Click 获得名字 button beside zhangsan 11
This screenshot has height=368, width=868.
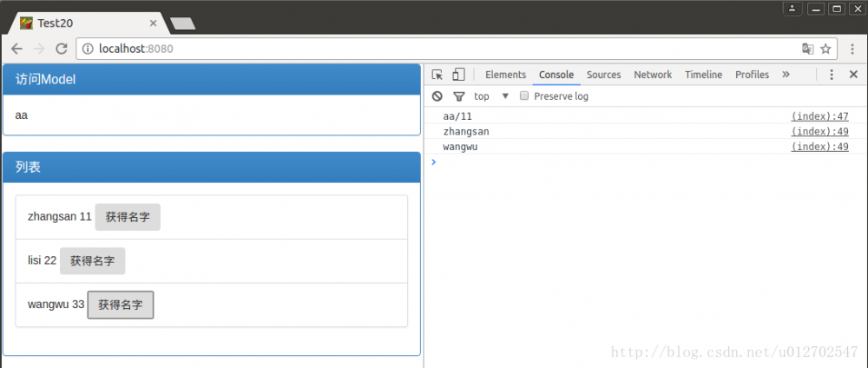click(x=128, y=217)
